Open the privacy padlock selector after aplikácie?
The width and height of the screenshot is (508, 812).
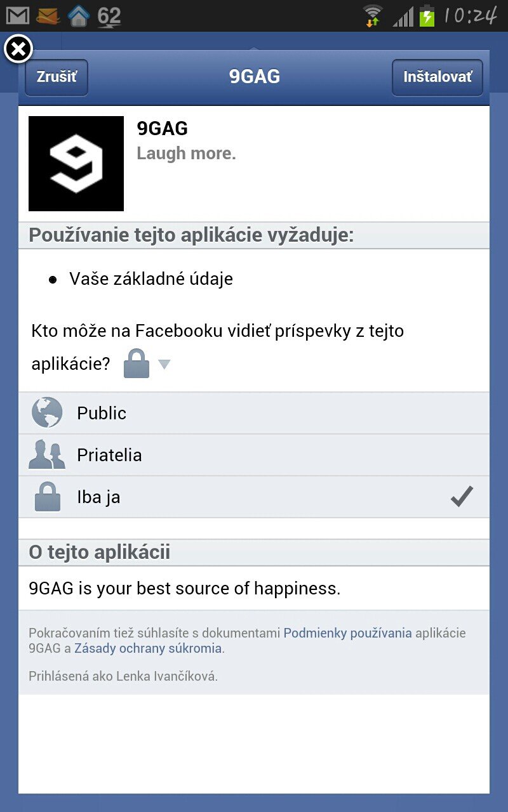[x=136, y=363]
